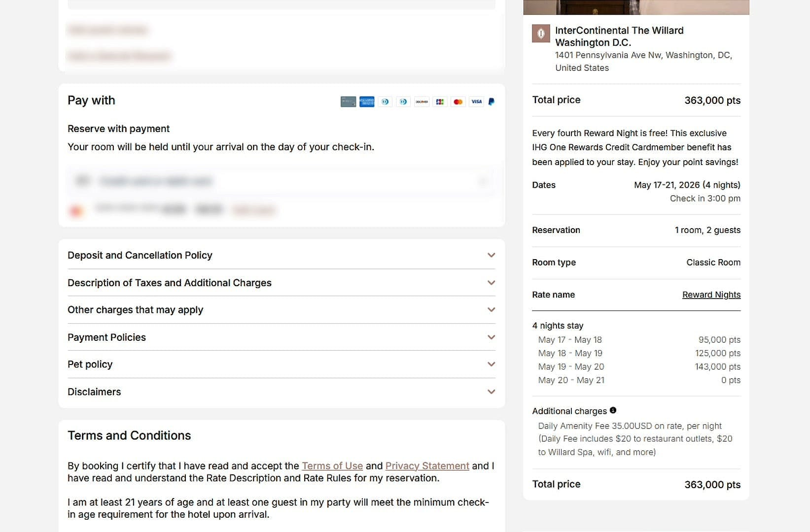Viewport: 810px width, 532px height.
Task: Click the Discover card icon
Action: pyautogui.click(x=422, y=101)
